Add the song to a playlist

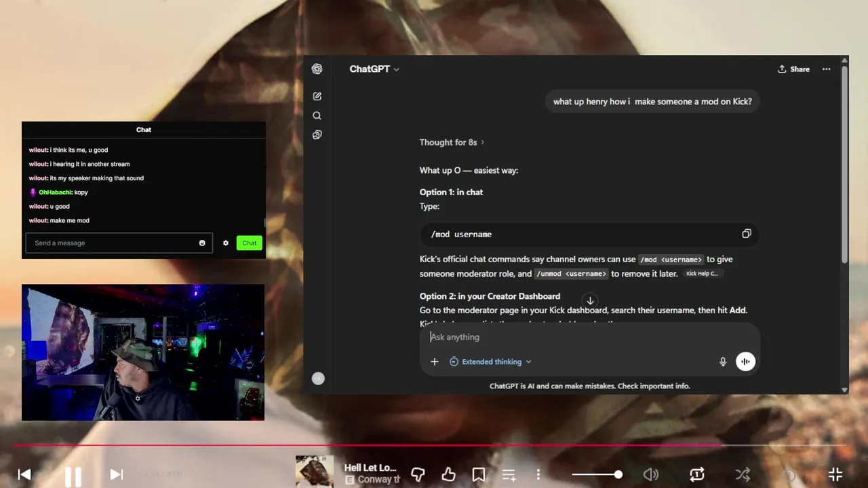pos(509,474)
